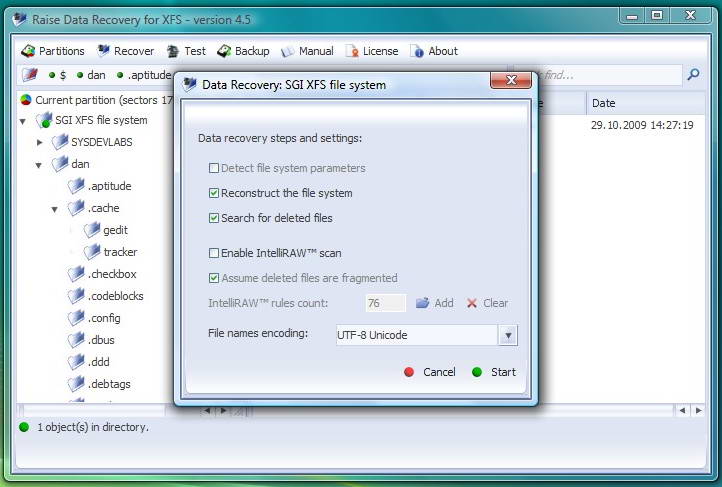The height and width of the screenshot is (487, 722).
Task: Close the Data Recovery dialog
Action: [511, 80]
